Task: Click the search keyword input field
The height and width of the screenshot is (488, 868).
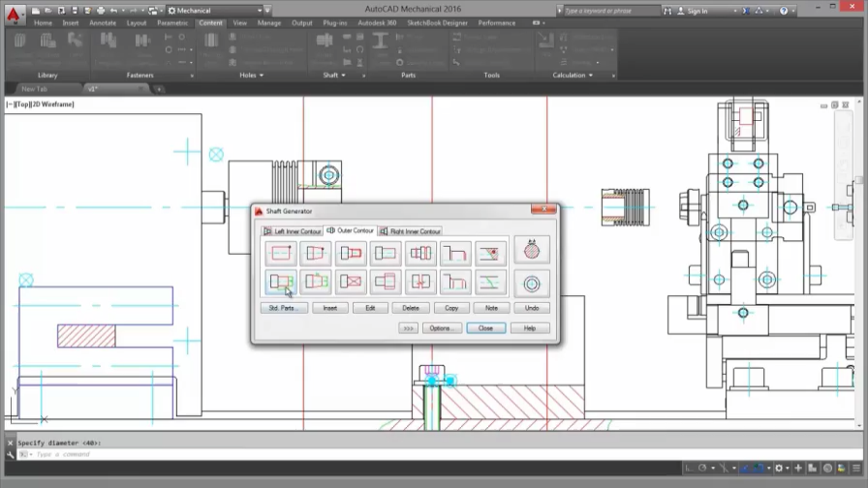Action: point(611,11)
